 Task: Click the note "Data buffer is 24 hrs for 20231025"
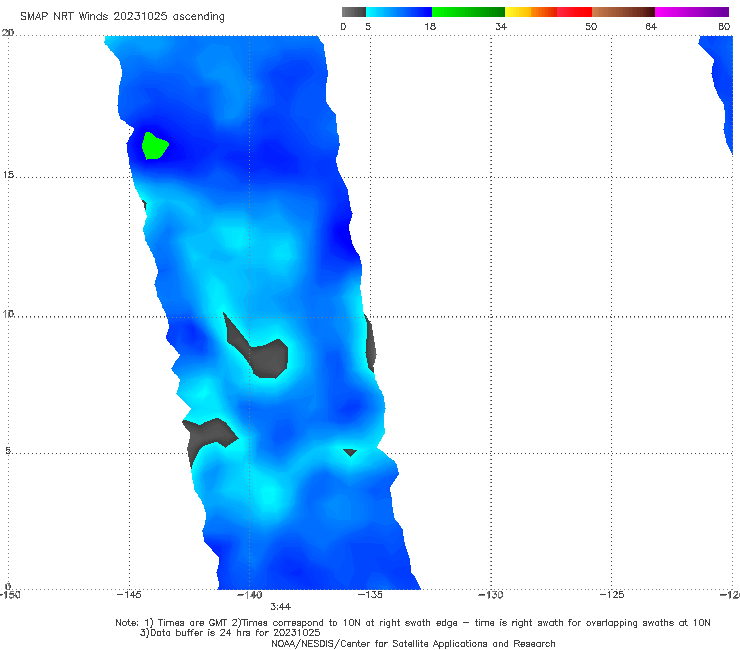(230, 633)
